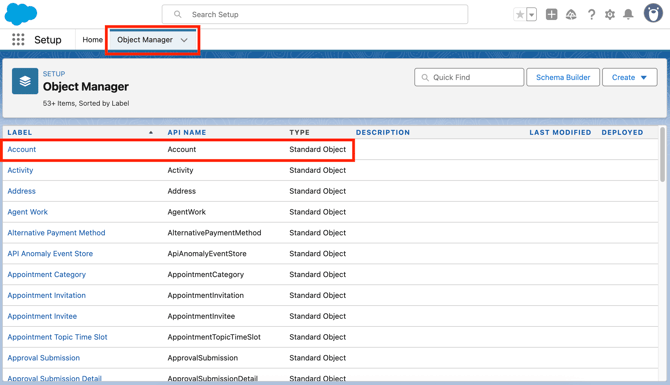Sort by the Label column header

(20, 132)
